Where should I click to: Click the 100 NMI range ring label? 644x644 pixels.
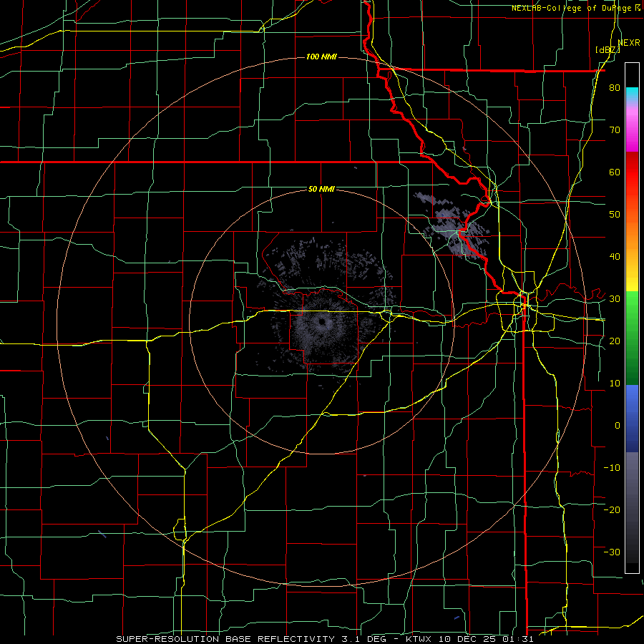pos(321,57)
